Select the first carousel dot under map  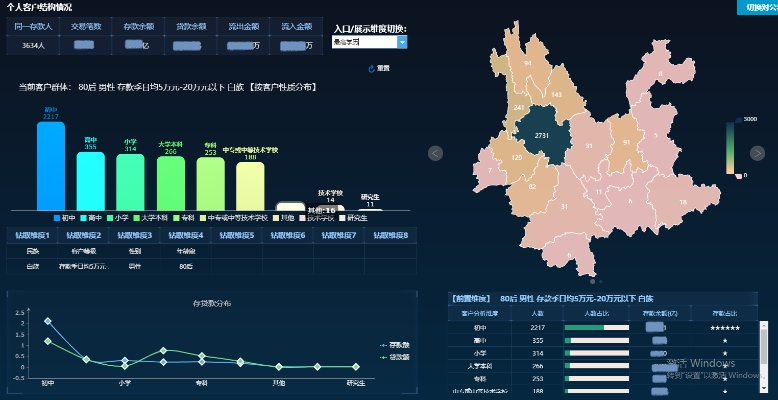(592, 281)
